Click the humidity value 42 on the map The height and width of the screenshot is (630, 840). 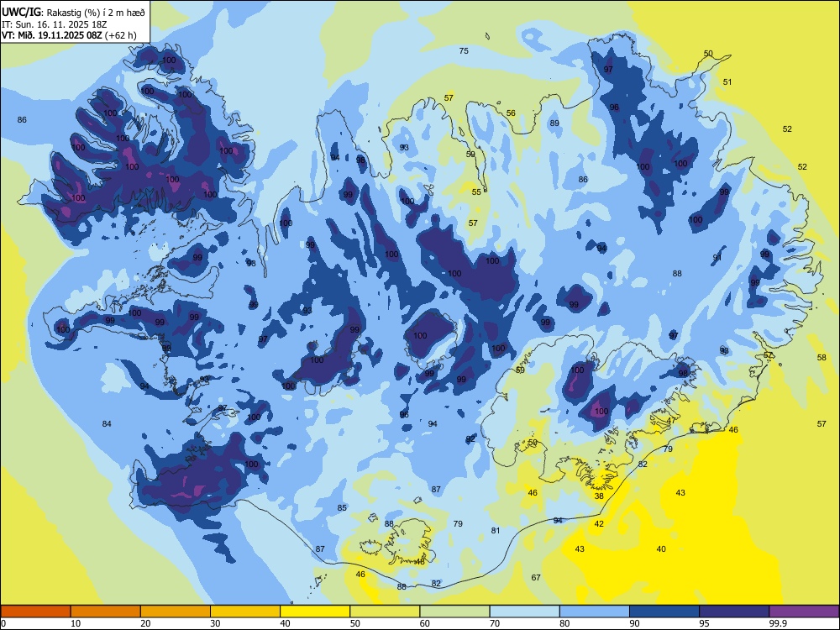599,524
